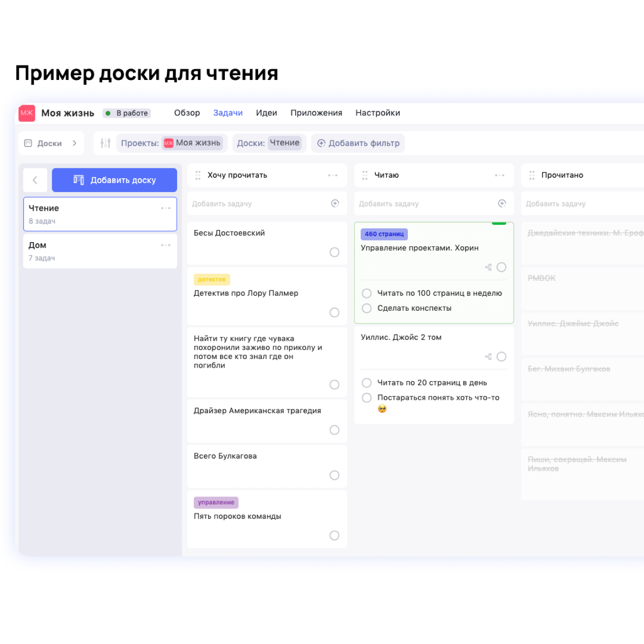644x644 pixels.
Task: Click the Доски panel icon
Action: [x=28, y=143]
